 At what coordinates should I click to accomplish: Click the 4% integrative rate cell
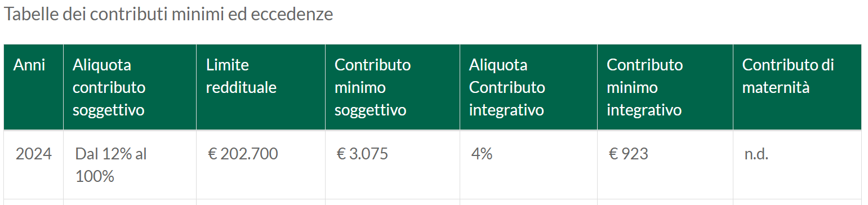click(529, 165)
